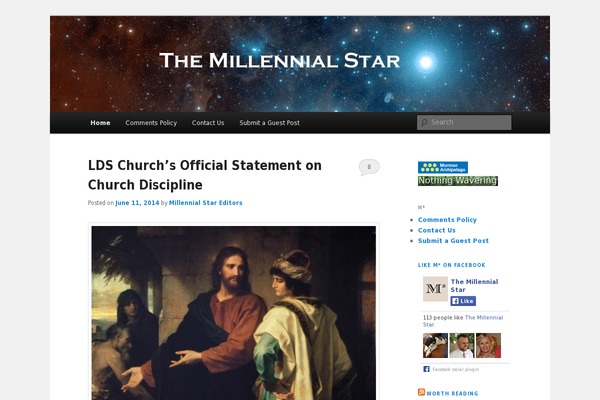The height and width of the screenshot is (400, 600).
Task: Select the Home menu item
Action: pyautogui.click(x=100, y=123)
